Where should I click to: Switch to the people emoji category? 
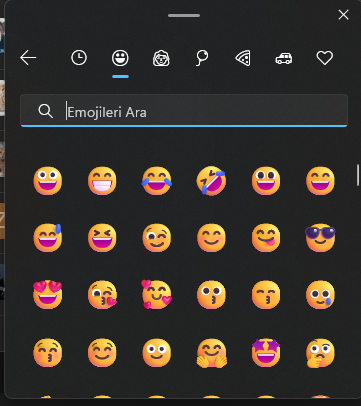tap(161, 58)
